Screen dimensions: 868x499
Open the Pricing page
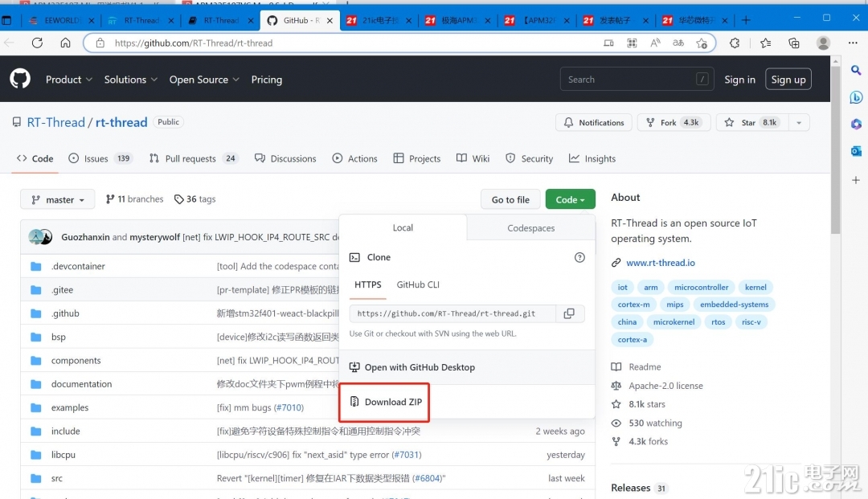[x=266, y=79]
